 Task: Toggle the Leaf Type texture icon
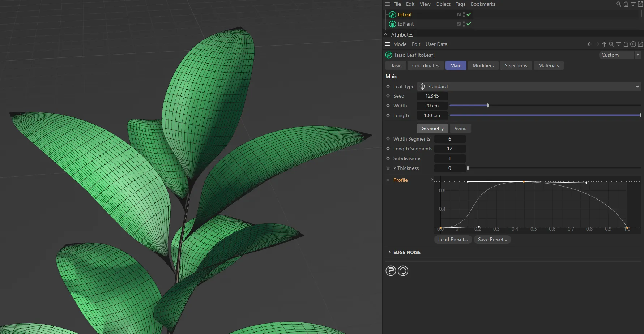tap(422, 86)
